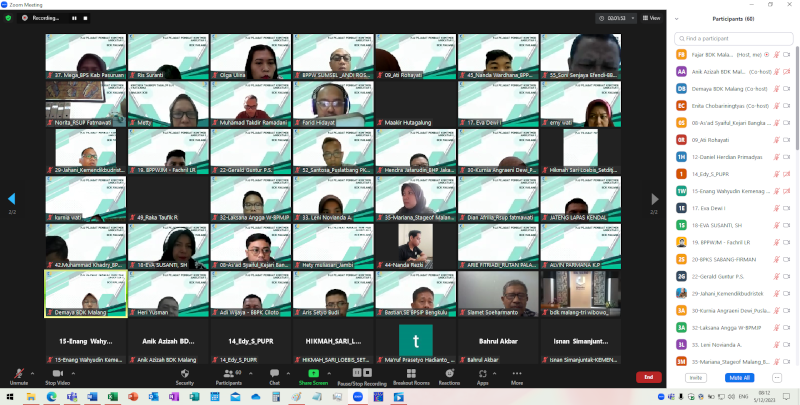Toggle the Participants panel from the toolbar

[x=228, y=374]
